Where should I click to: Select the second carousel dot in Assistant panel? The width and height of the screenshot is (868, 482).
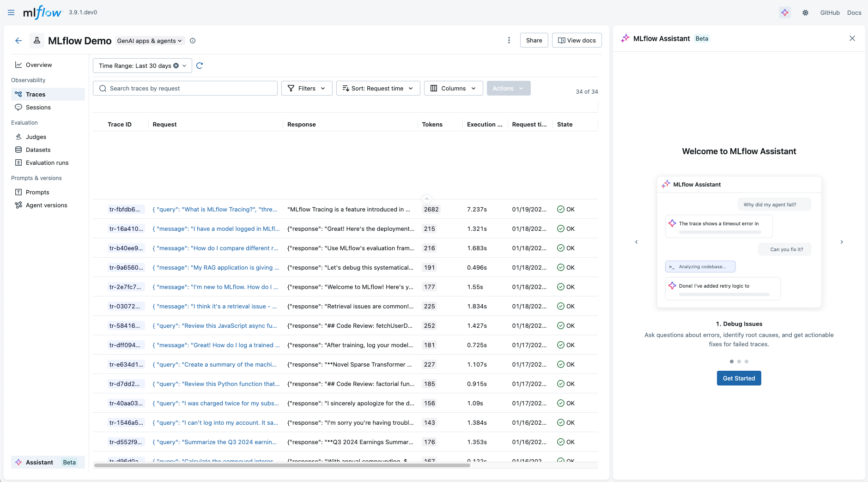tap(739, 361)
